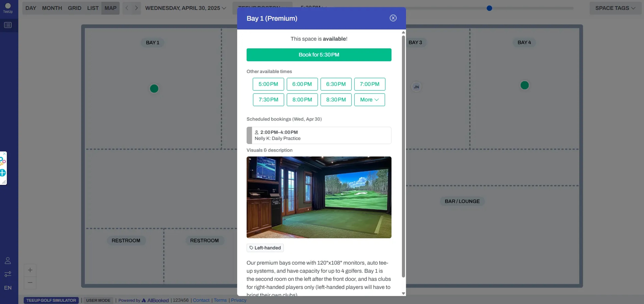Select the BAY 3 map label

pos(415,42)
